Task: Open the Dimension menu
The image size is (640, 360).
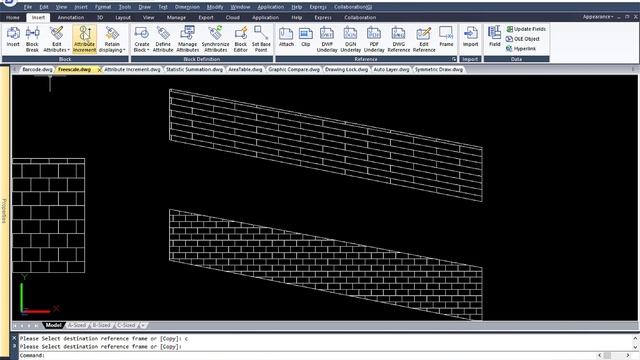Action: [x=187, y=7]
